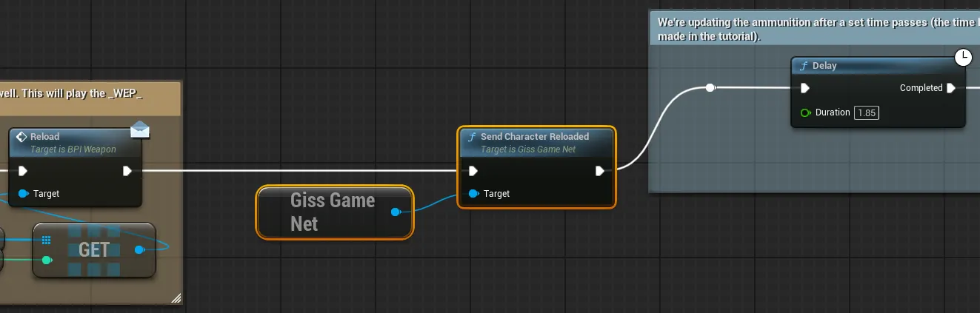
Task: Edit the Duration value field 1.85
Action: coord(867,112)
